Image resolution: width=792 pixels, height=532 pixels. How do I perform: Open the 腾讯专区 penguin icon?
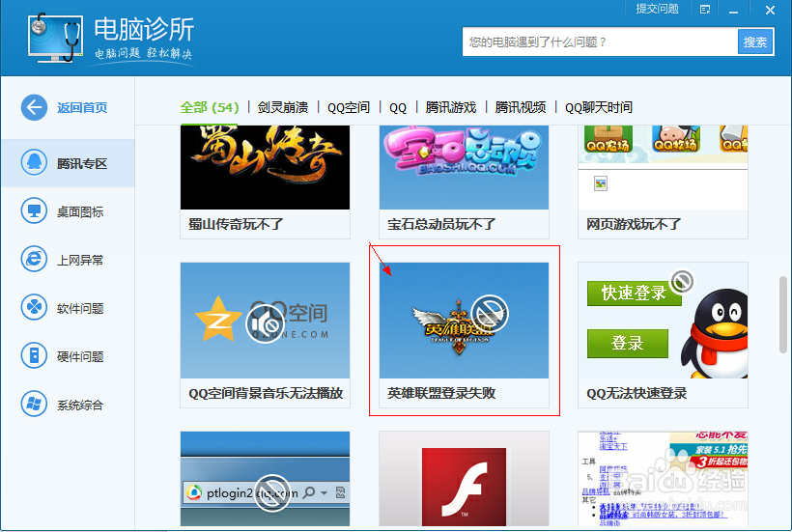pyautogui.click(x=34, y=163)
